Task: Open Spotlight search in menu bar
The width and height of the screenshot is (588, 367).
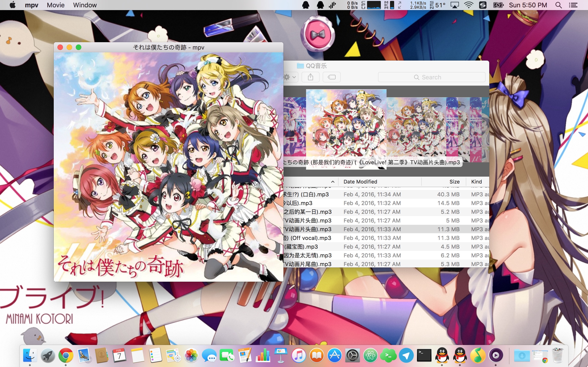Action: (558, 5)
